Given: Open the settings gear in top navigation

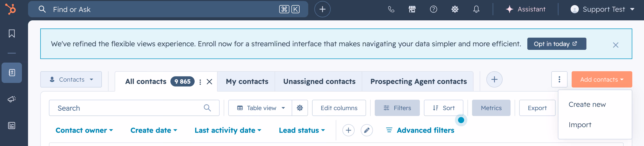Looking at the screenshot, I should [455, 9].
